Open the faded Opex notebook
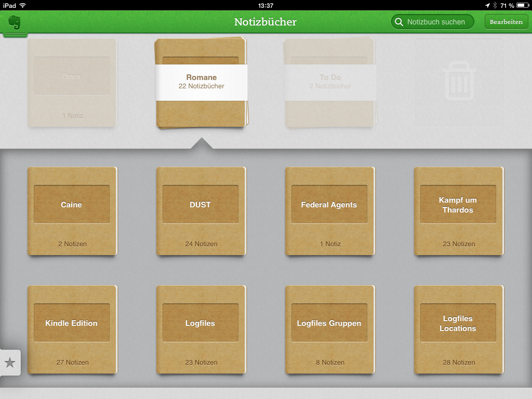The image size is (532, 399). (72, 83)
